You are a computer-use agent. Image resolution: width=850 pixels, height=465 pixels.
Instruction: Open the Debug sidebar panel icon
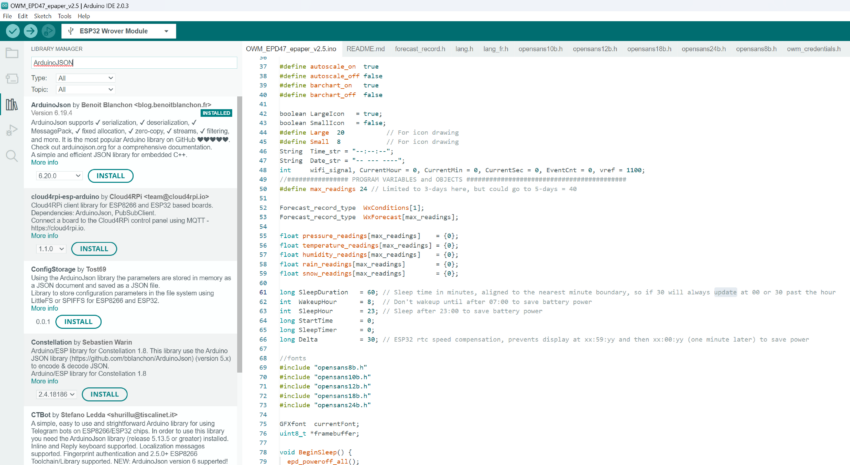(x=12, y=130)
